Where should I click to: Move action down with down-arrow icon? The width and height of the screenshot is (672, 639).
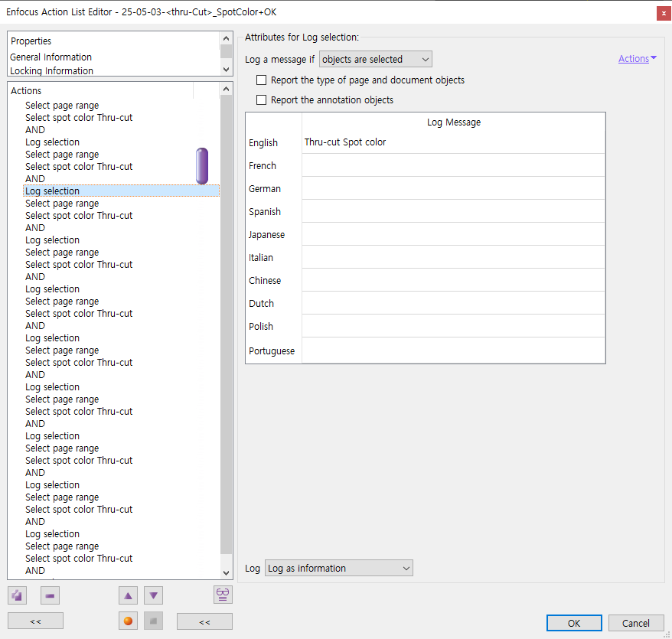(x=154, y=595)
